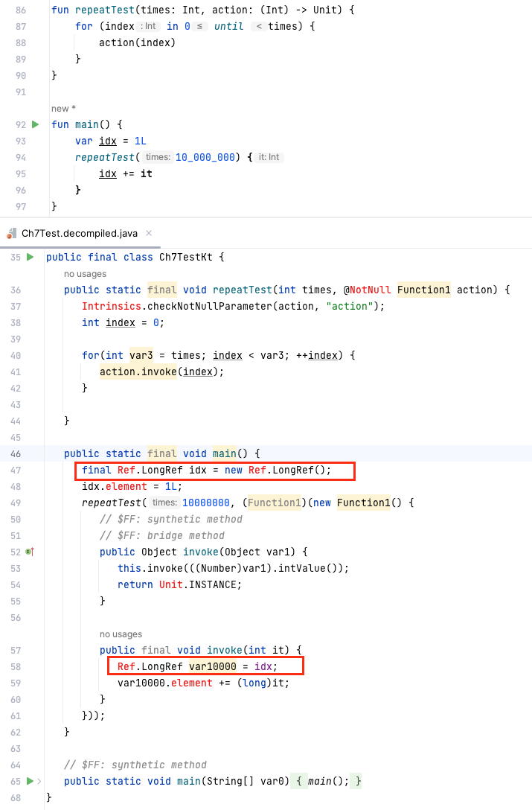Click the 'times:' inlay hint on Java line 49

(164, 503)
